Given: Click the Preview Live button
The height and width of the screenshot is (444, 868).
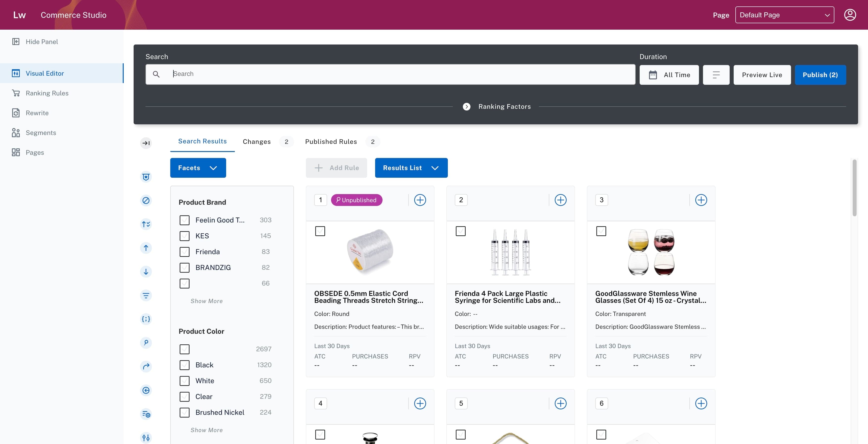Looking at the screenshot, I should 762,75.
